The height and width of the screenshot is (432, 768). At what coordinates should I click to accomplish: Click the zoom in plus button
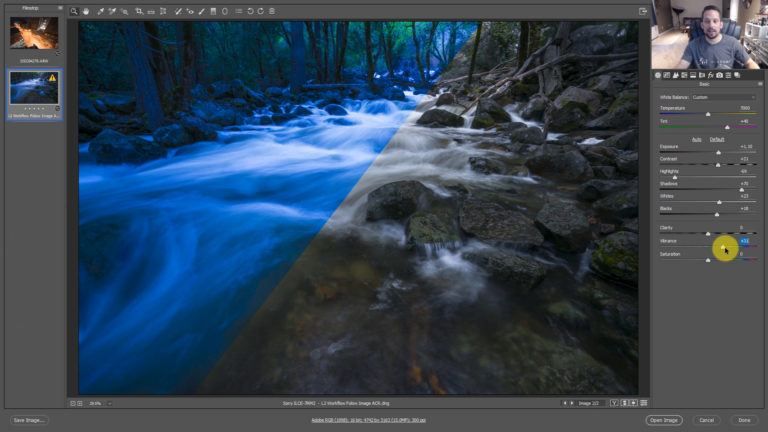(80, 404)
